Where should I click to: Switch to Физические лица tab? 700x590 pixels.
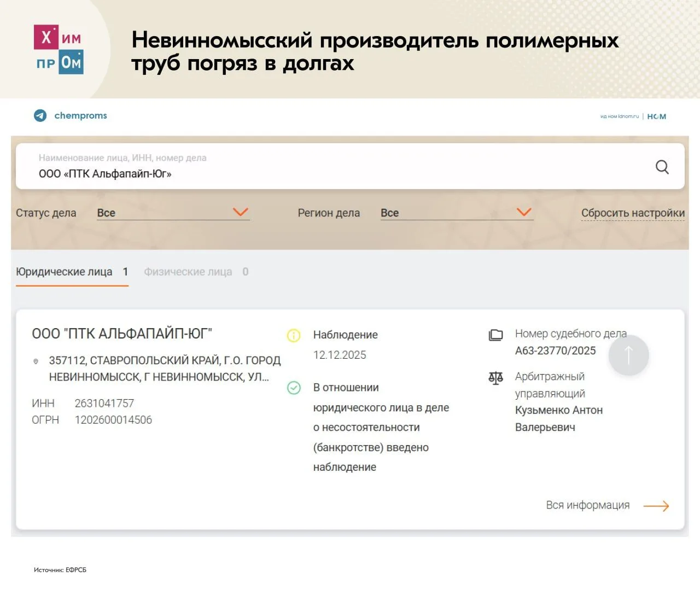pyautogui.click(x=196, y=272)
